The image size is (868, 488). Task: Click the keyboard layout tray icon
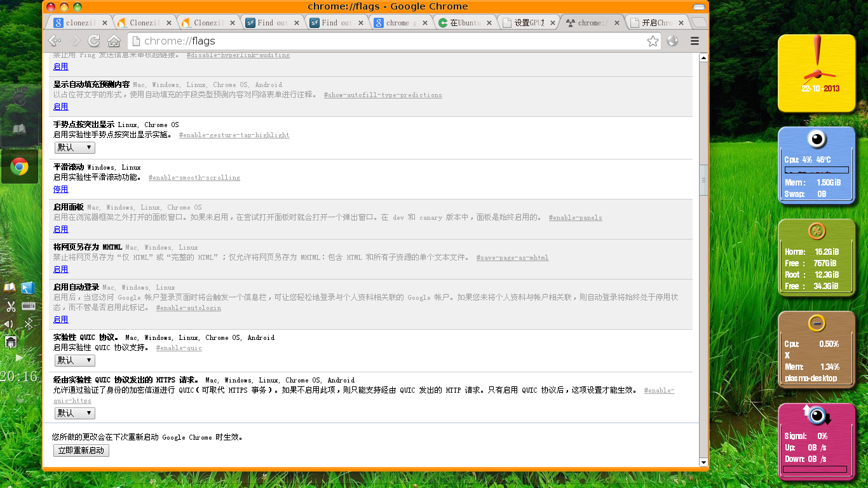pos(28,306)
